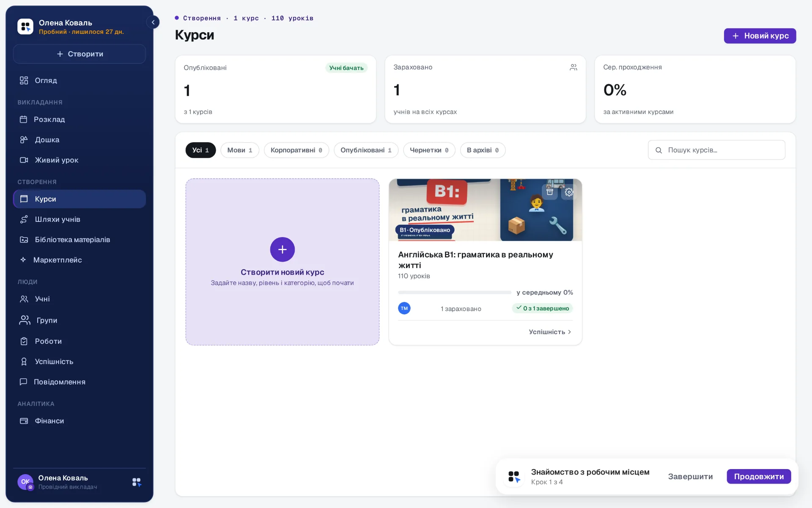Open the Огляд dashboard item
The image size is (812, 508).
80,80
